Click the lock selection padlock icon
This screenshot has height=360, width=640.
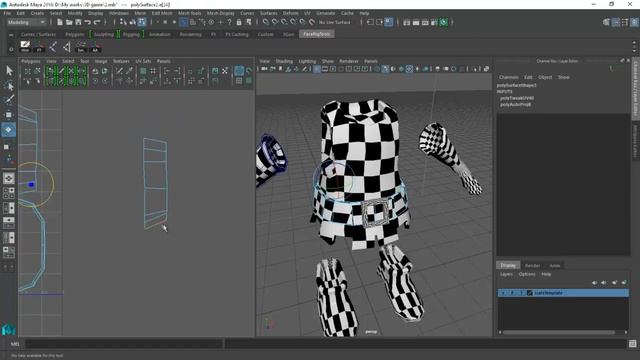tap(239, 22)
